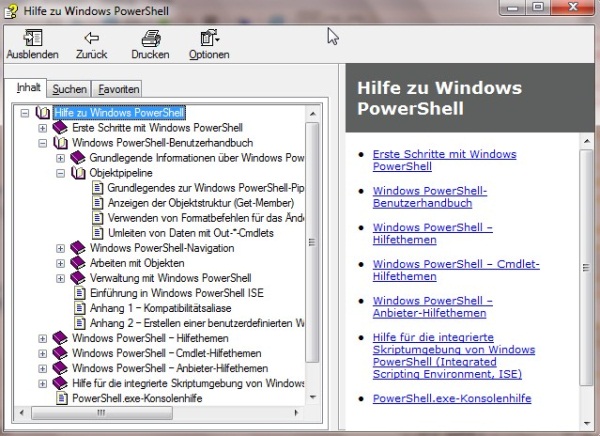The image size is (600, 436).
Task: Click the tree's horizontal scrollbar thumb
Action: point(101,413)
